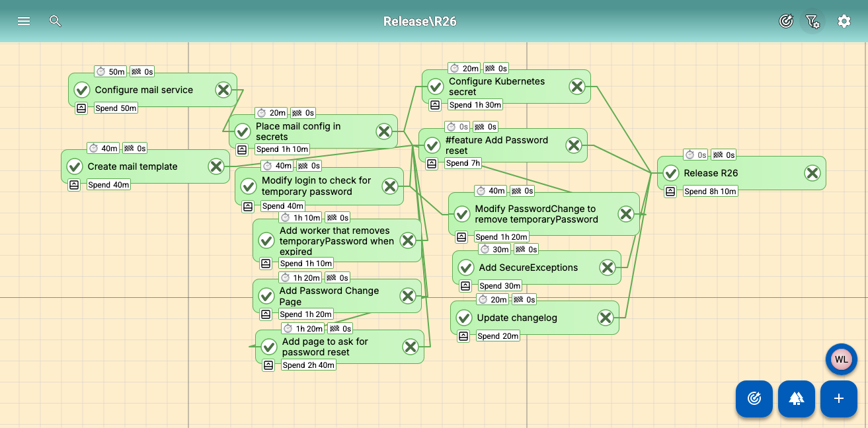Toggle checkmark on Release R26 task
This screenshot has width=868, height=428.
671,173
